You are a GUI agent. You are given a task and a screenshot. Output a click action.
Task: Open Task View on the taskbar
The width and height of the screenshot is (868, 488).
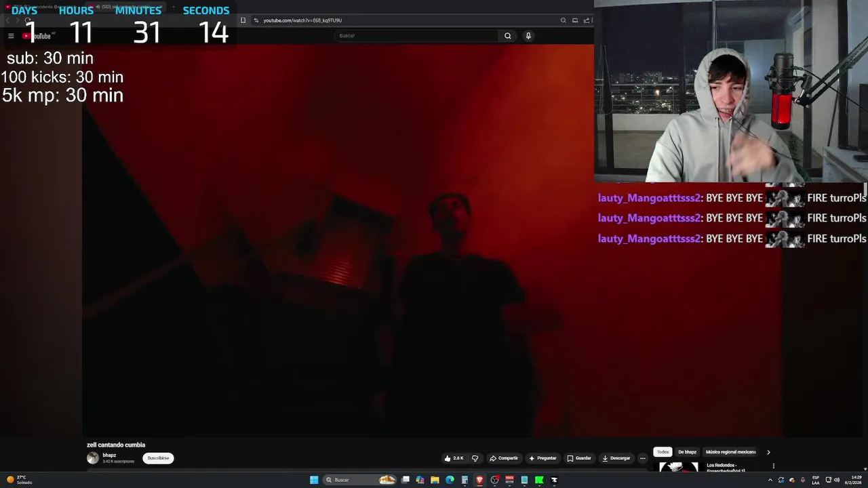coord(406,480)
